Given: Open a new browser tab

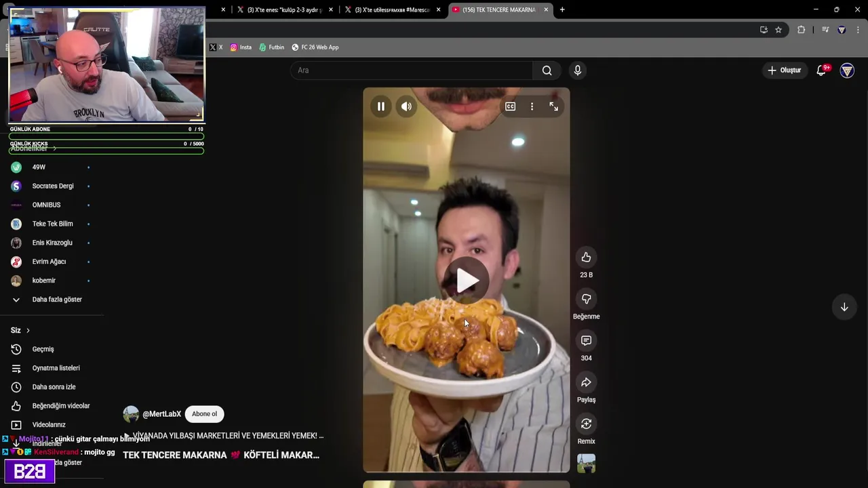Looking at the screenshot, I should 562,9.
